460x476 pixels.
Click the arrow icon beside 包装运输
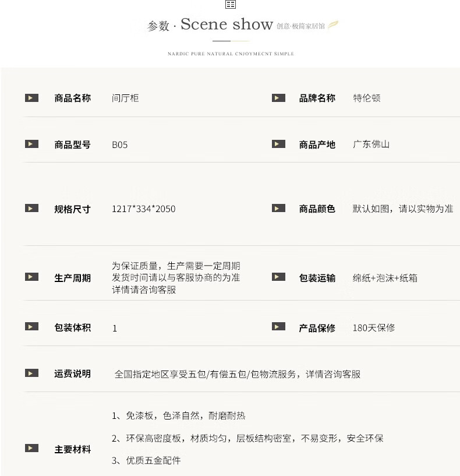[278, 277]
